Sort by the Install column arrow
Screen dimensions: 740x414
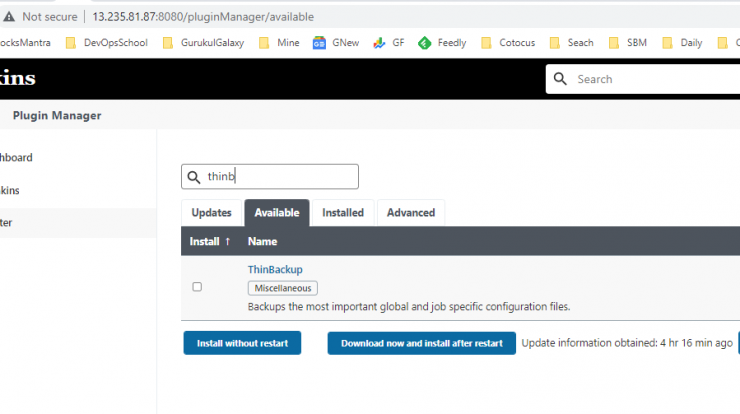pos(227,241)
